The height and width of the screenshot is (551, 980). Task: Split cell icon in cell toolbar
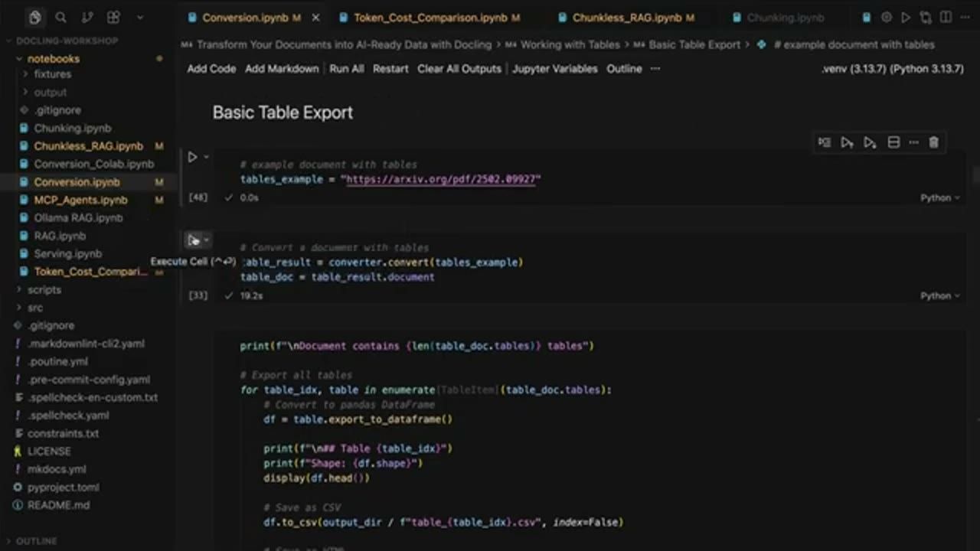[x=893, y=142]
